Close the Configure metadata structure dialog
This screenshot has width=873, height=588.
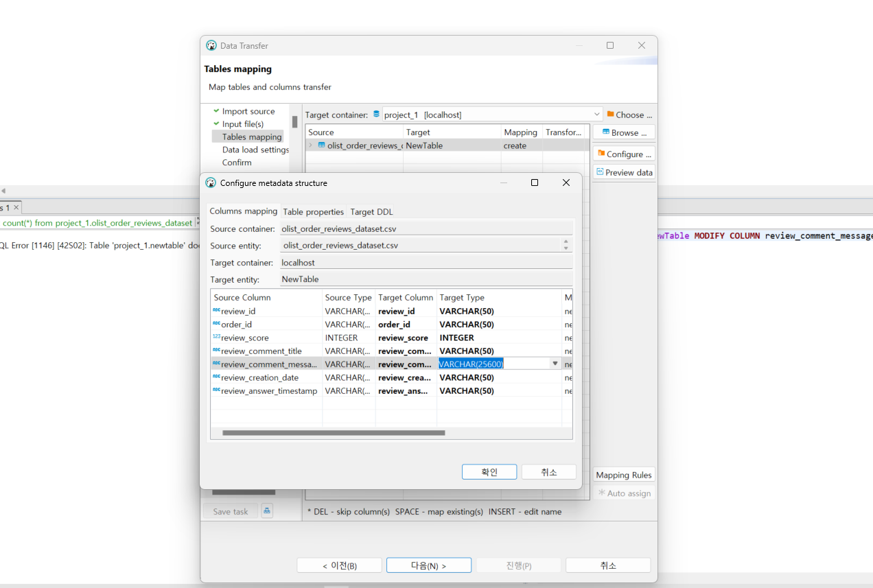[x=566, y=183]
